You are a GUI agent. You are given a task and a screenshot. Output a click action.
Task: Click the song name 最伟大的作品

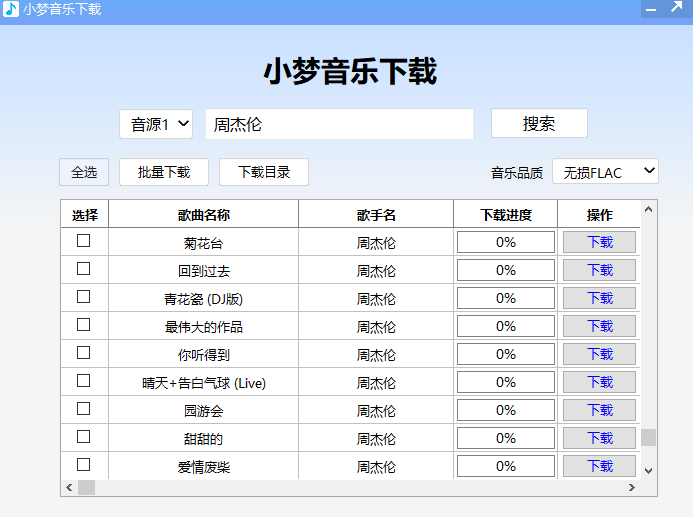pos(204,327)
